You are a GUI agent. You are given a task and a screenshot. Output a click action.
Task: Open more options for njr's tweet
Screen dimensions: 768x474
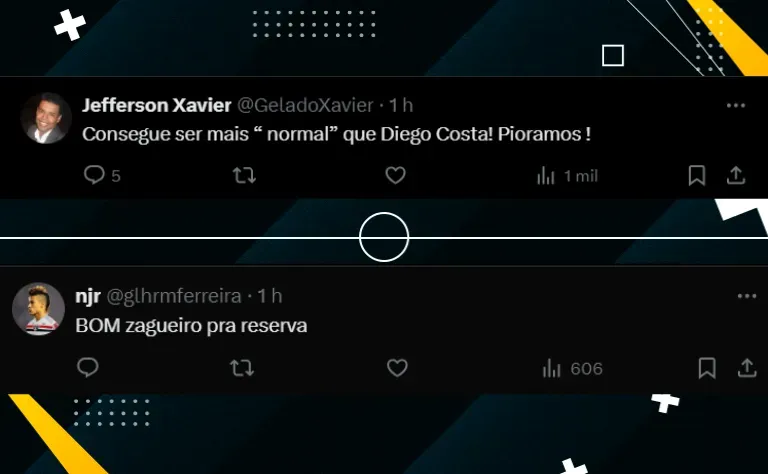point(747,296)
